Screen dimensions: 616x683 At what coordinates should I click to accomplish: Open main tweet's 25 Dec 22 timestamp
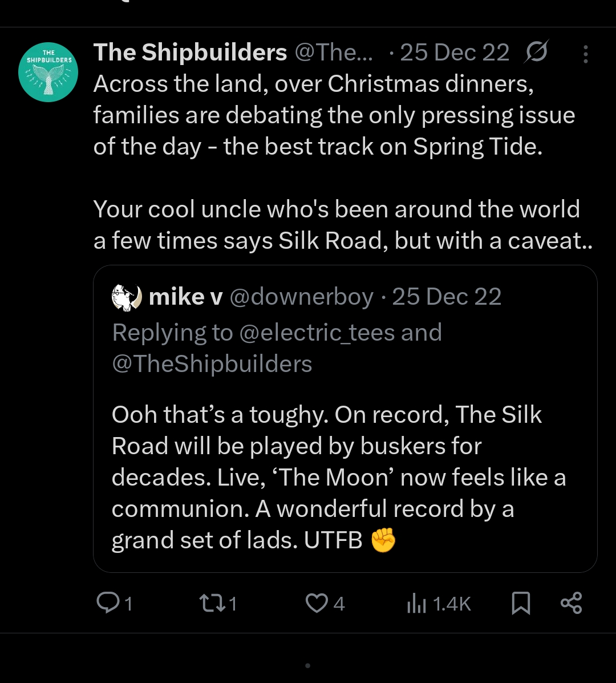455,52
